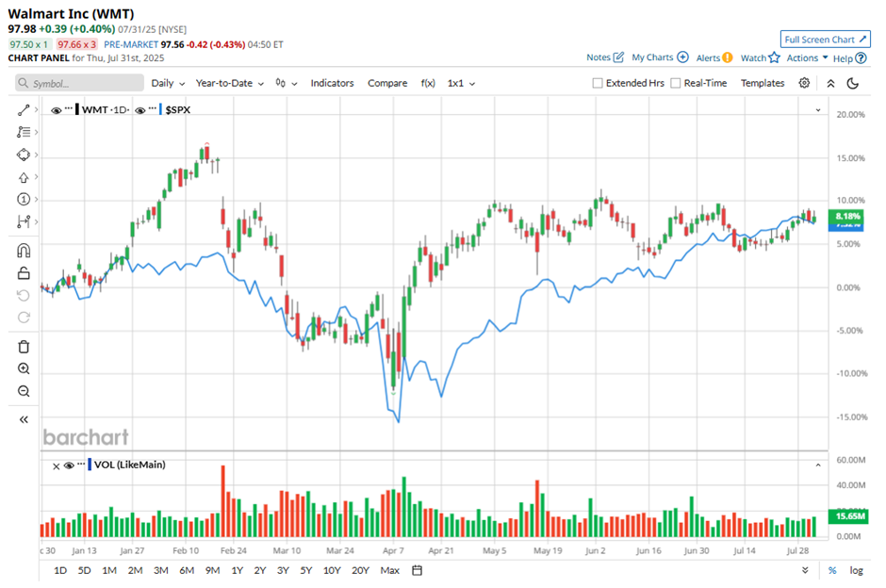Open the Fibonacci/list annotation tool
Image resolution: width=886 pixels, height=588 pixels.
[24, 132]
